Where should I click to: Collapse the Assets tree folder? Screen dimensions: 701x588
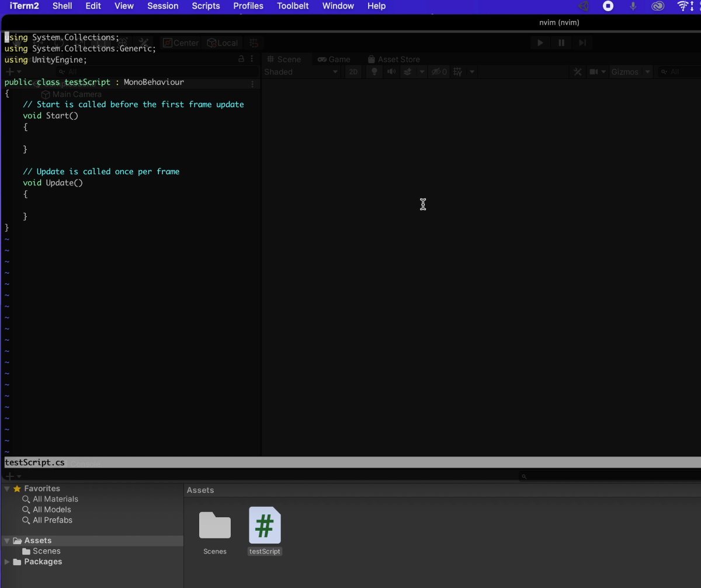point(7,541)
